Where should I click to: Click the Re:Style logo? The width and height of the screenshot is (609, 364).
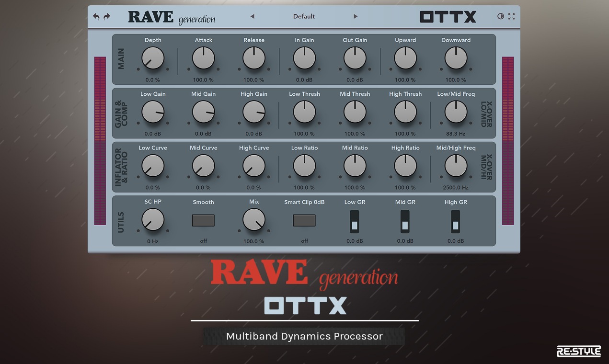coord(578,351)
